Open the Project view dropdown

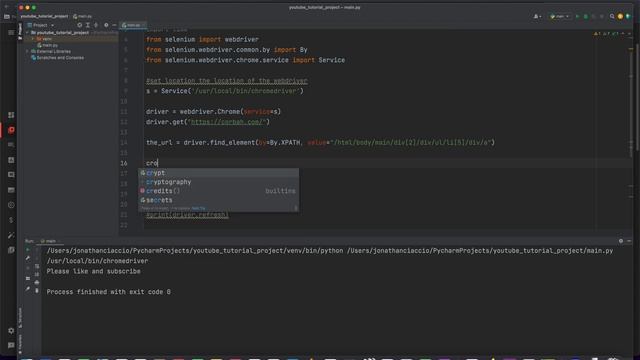click(41, 25)
